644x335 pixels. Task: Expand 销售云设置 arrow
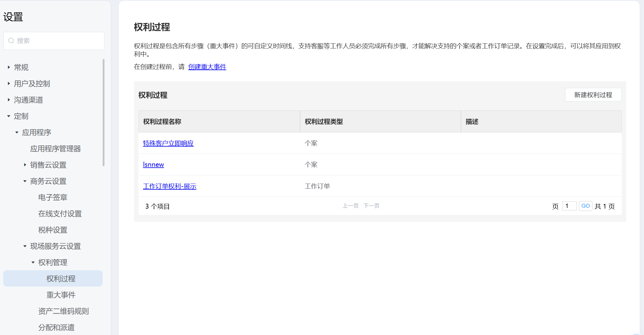25,165
